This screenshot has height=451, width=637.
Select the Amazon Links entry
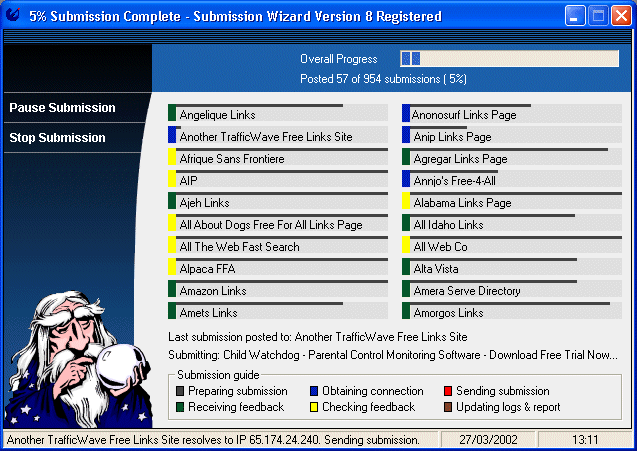click(x=278, y=288)
